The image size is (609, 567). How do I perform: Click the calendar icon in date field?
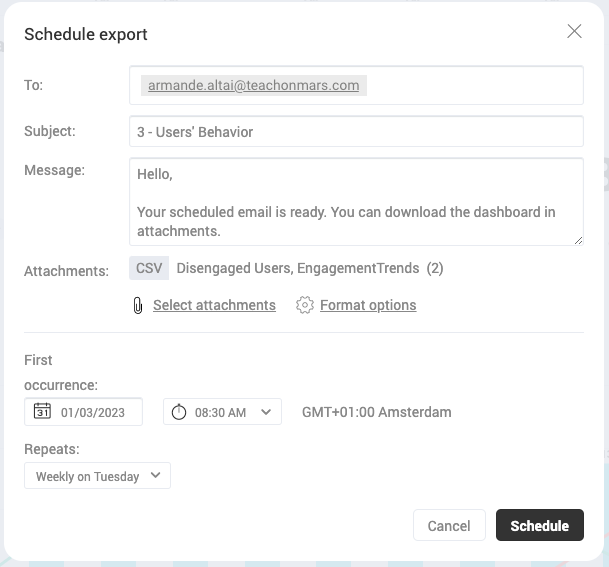tap(42, 411)
